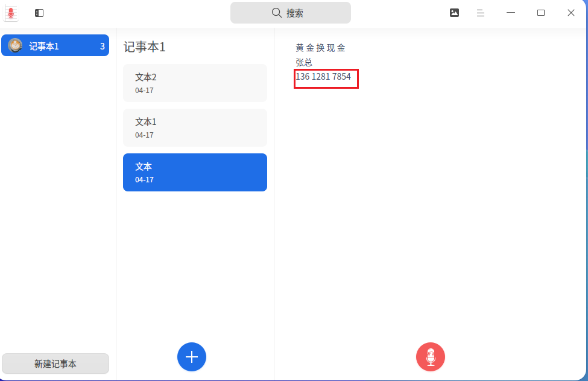Open the 文本2 note
Image resolution: width=588 pixels, height=381 pixels.
tap(195, 83)
